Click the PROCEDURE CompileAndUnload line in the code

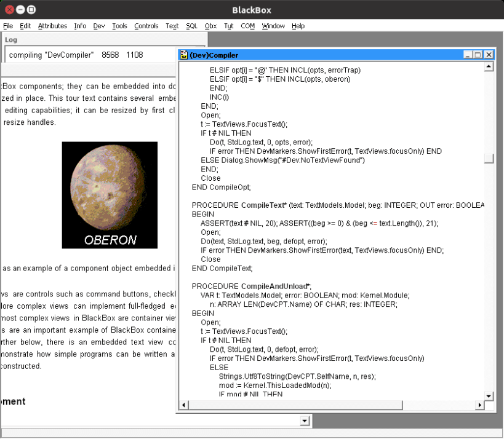click(251, 287)
